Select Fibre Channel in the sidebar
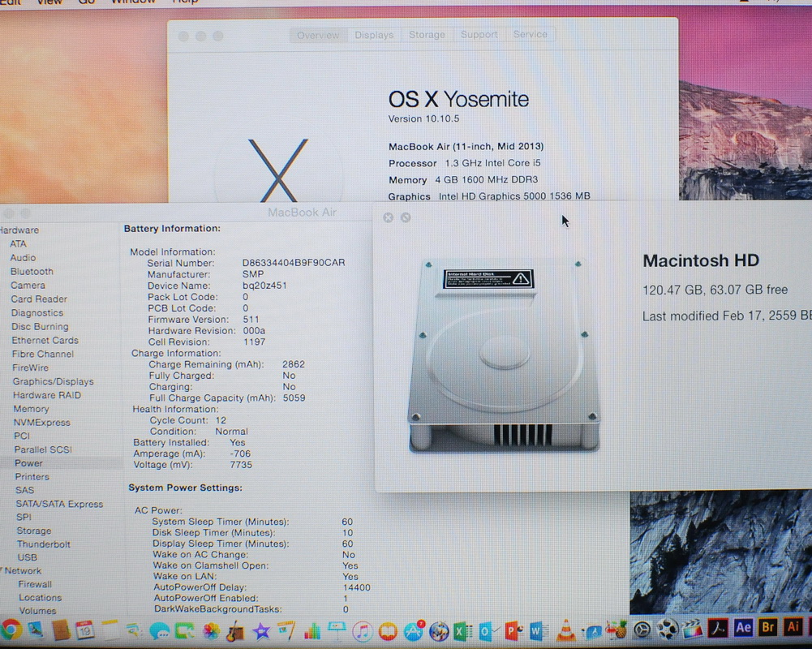The height and width of the screenshot is (649, 812). click(42, 354)
